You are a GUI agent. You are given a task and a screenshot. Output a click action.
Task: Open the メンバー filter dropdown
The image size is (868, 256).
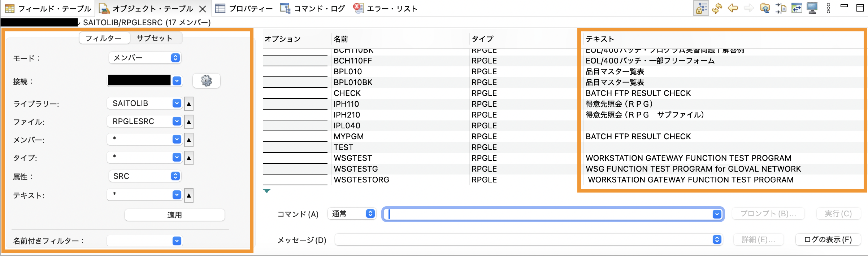click(x=177, y=139)
